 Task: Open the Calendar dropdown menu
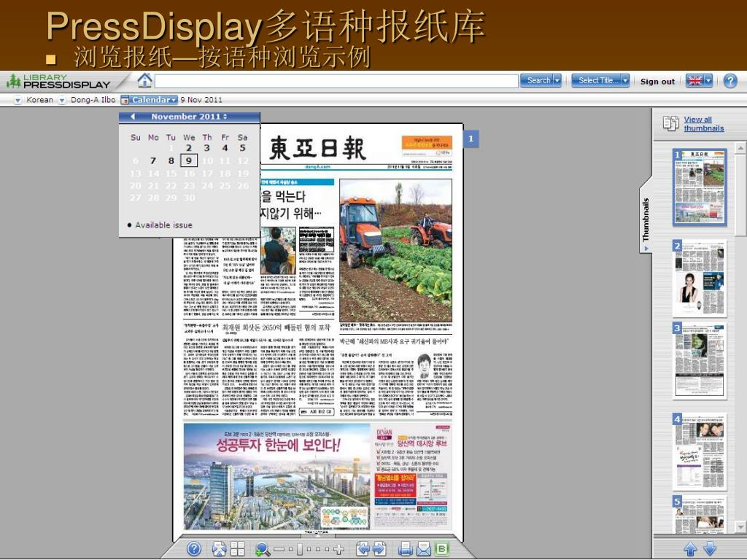[x=155, y=99]
